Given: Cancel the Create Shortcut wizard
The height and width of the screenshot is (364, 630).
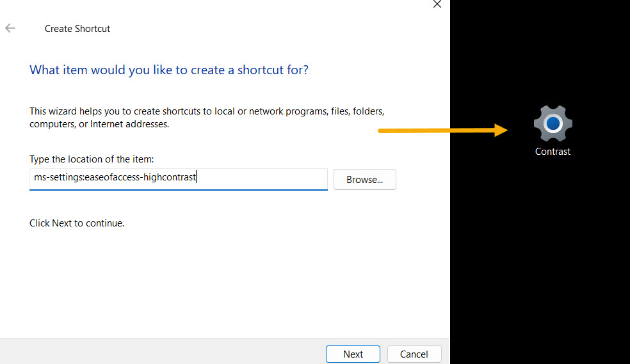Looking at the screenshot, I should pyautogui.click(x=414, y=354).
